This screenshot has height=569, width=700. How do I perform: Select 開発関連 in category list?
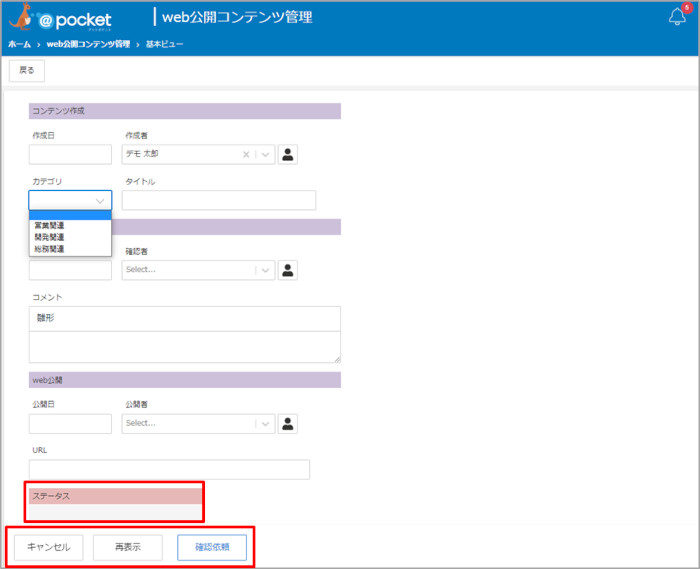pyautogui.click(x=49, y=237)
